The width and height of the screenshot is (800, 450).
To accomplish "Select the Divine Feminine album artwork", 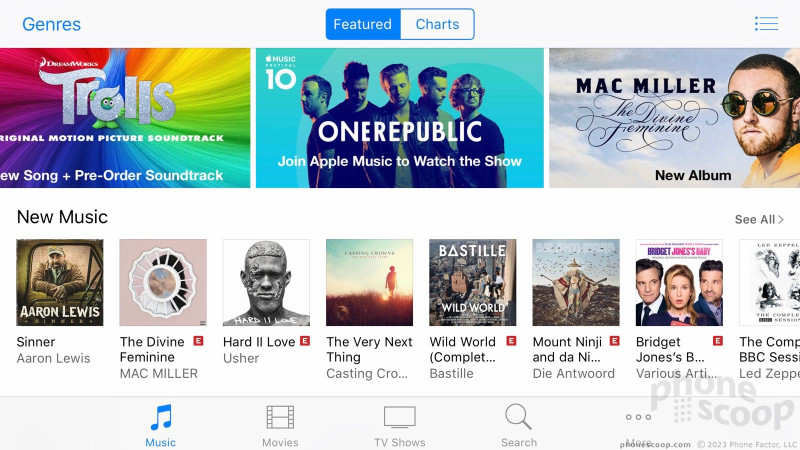I will click(163, 283).
